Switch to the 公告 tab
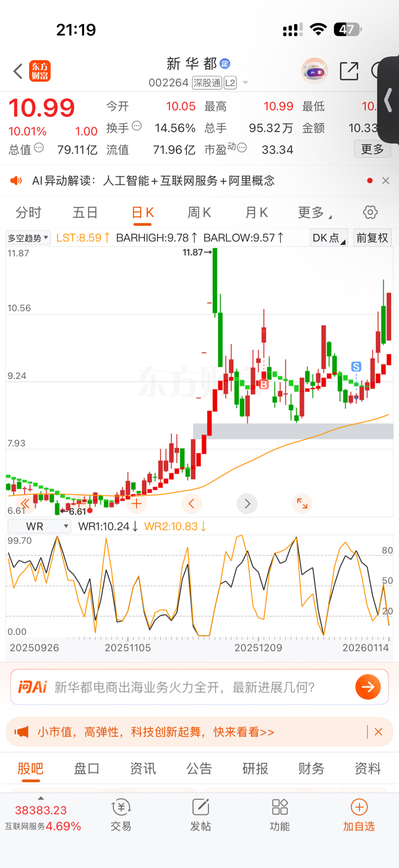Image resolution: width=399 pixels, height=868 pixels. [x=199, y=768]
